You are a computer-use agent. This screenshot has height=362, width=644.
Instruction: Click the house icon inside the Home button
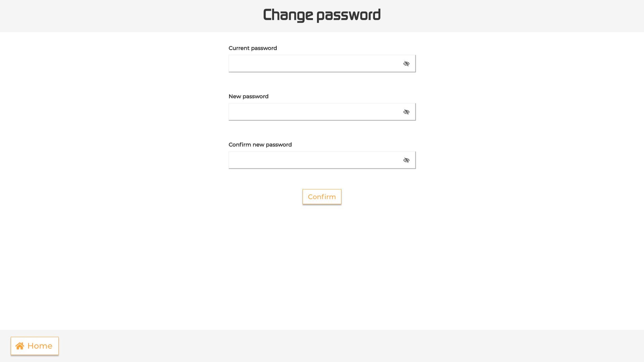tap(20, 346)
